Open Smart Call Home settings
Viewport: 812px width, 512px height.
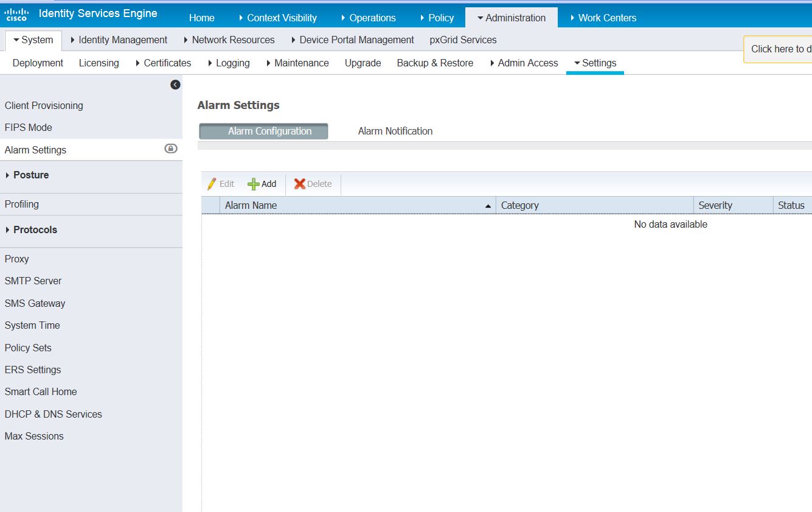point(41,391)
